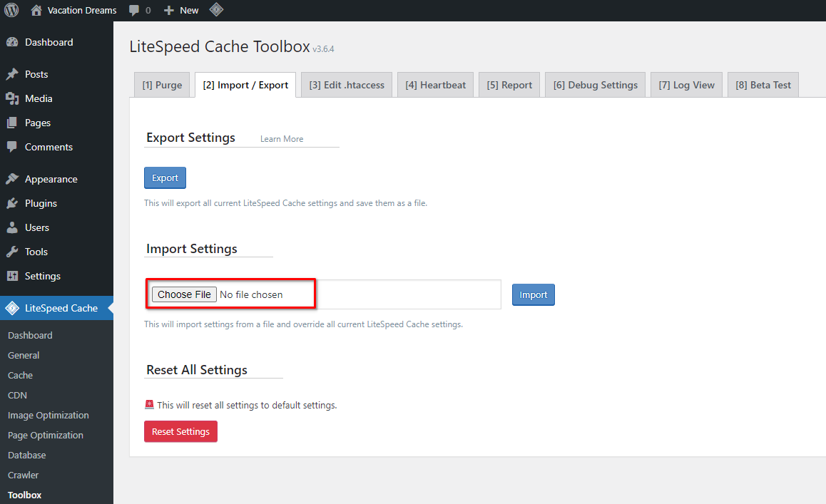This screenshot has width=826, height=504.
Task: Click + New in the admin toolbar
Action: 180,10
